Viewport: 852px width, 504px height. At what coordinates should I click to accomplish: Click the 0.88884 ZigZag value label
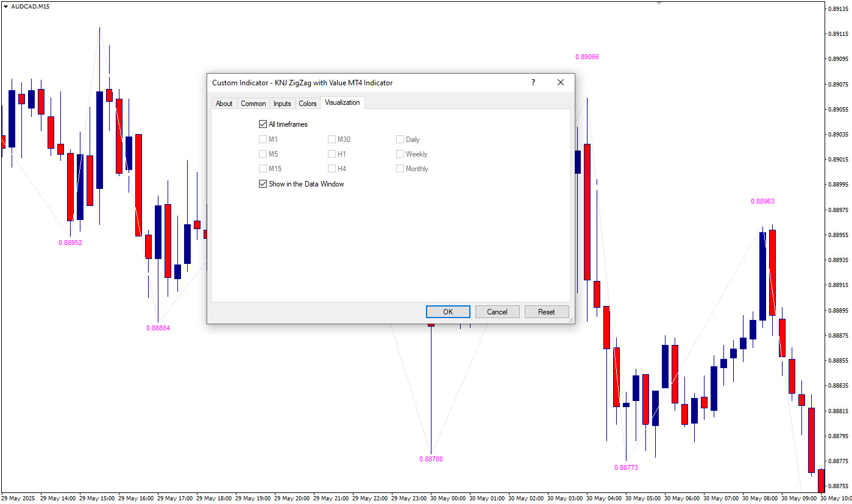(x=158, y=328)
